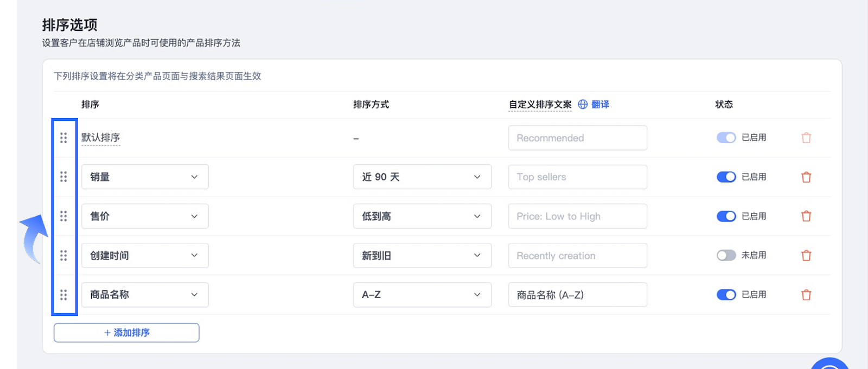The image size is (868, 369).
Task: Click the drag handle for 创建时间 row
Action: [63, 255]
